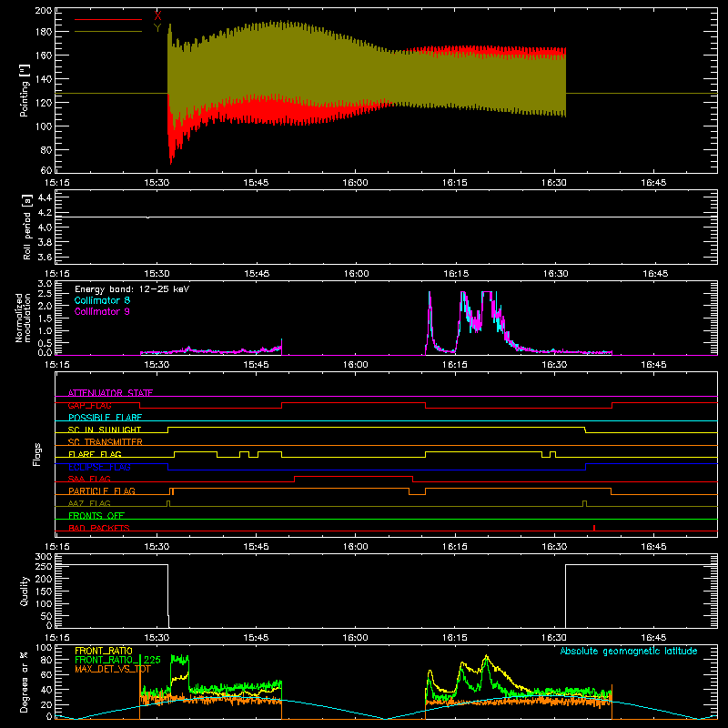
Task: Click the 'Energy band: 12-25 keV' label
Action: [x=132, y=289]
